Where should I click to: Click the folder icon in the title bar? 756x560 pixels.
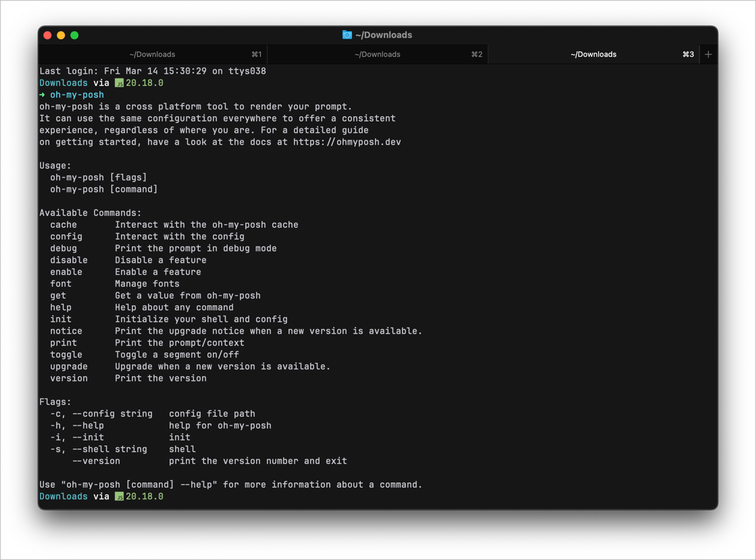pyautogui.click(x=347, y=35)
